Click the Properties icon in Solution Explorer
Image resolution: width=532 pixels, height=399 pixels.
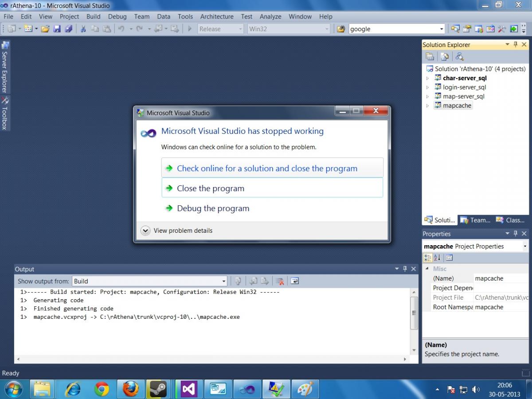(430, 56)
